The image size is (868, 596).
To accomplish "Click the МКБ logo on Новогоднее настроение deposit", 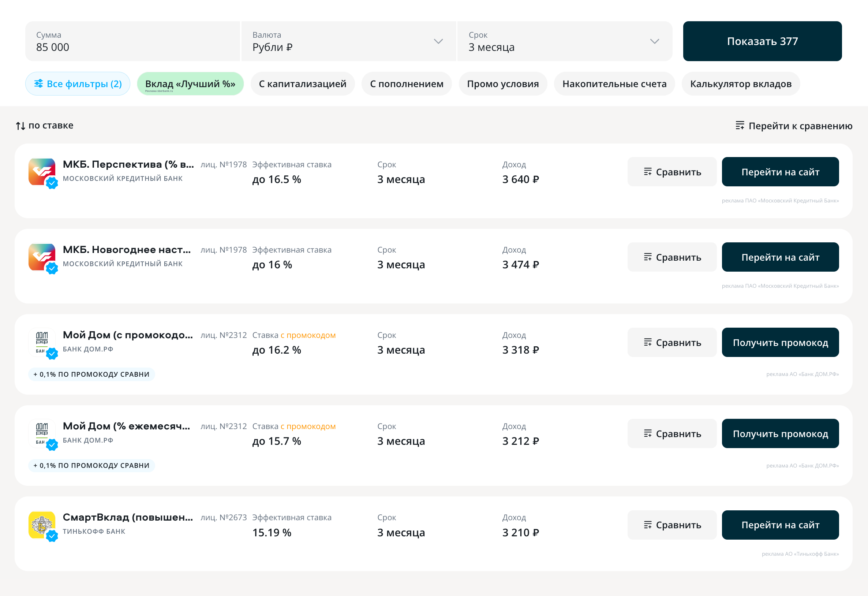I will (42, 257).
